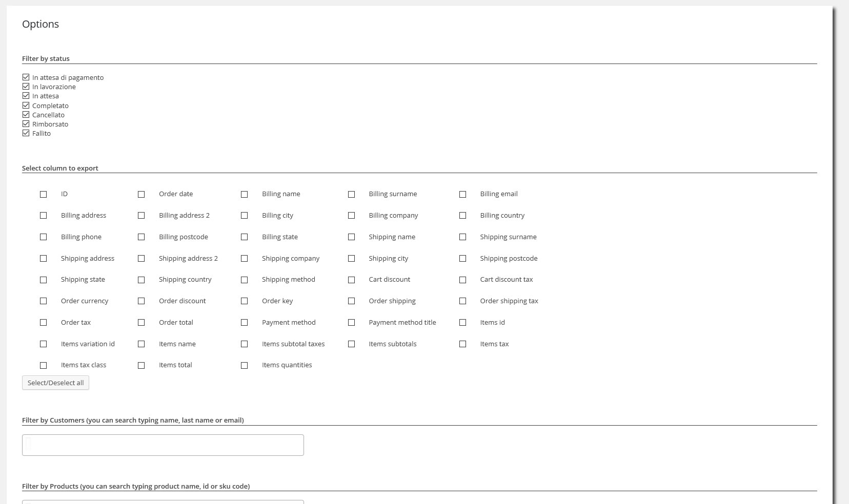Tick the 'Items quantities' column
Viewport: 849px width, 504px height.
pos(245,365)
